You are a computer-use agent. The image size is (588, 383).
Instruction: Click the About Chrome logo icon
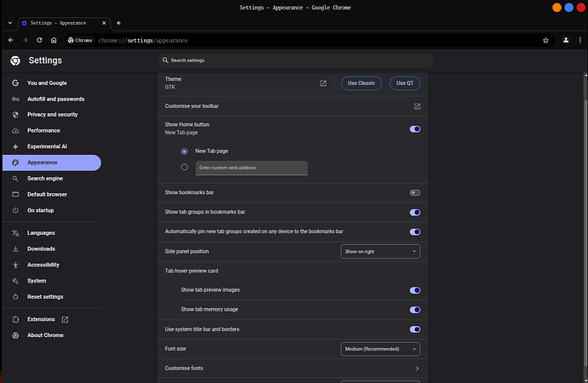pos(15,335)
